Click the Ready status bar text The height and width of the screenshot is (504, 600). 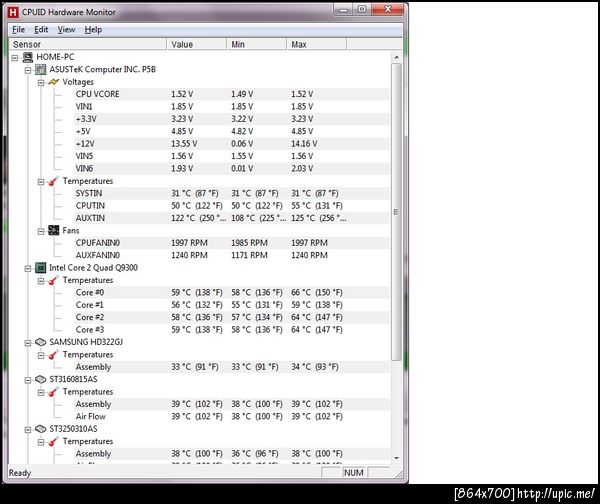(20, 473)
